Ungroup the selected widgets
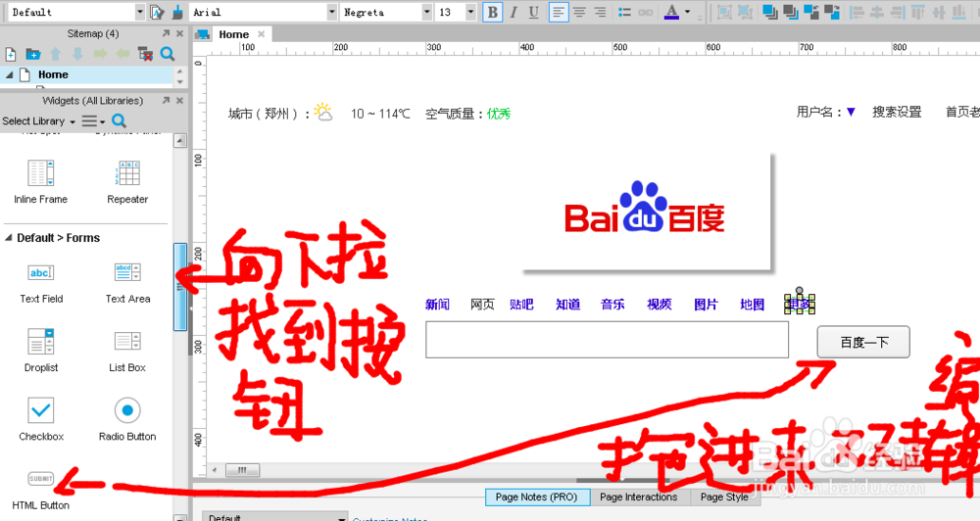The image size is (980, 521). (x=745, y=12)
